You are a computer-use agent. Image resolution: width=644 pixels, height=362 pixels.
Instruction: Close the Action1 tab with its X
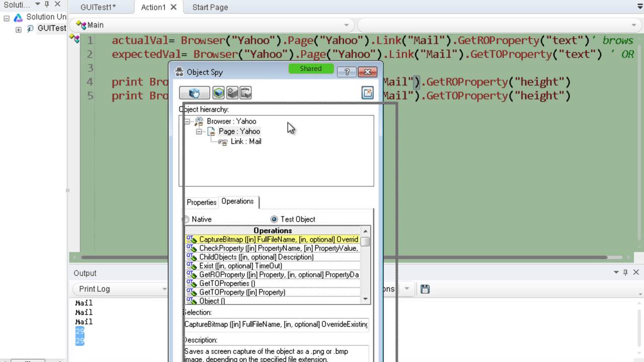[x=174, y=8]
